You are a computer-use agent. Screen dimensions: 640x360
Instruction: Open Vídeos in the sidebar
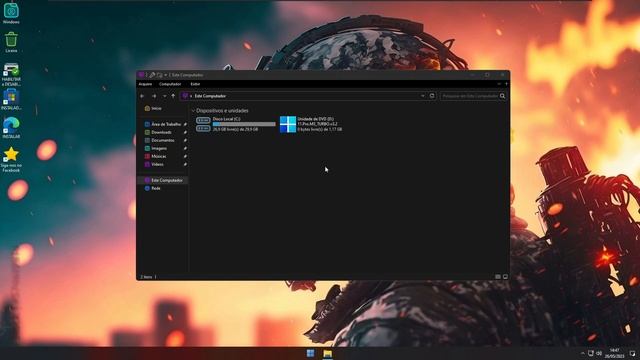coord(154,164)
